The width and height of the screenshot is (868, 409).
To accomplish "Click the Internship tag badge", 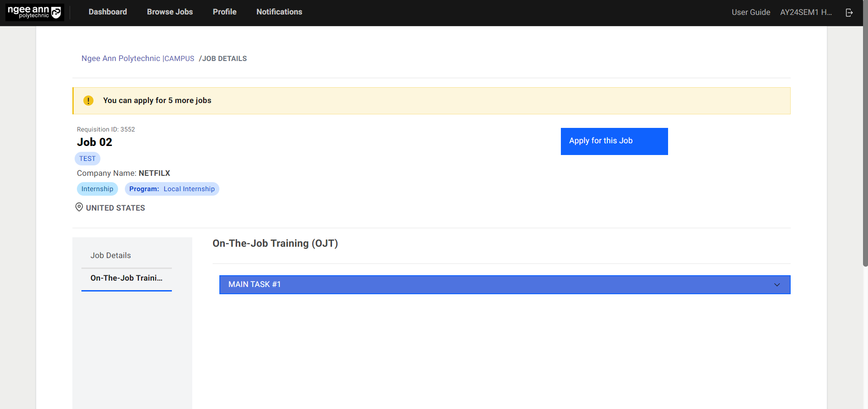I will click(x=97, y=189).
